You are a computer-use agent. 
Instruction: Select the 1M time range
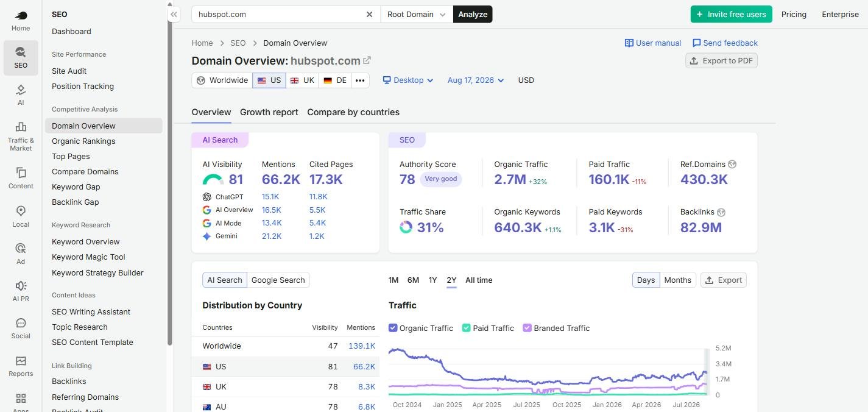(x=393, y=280)
